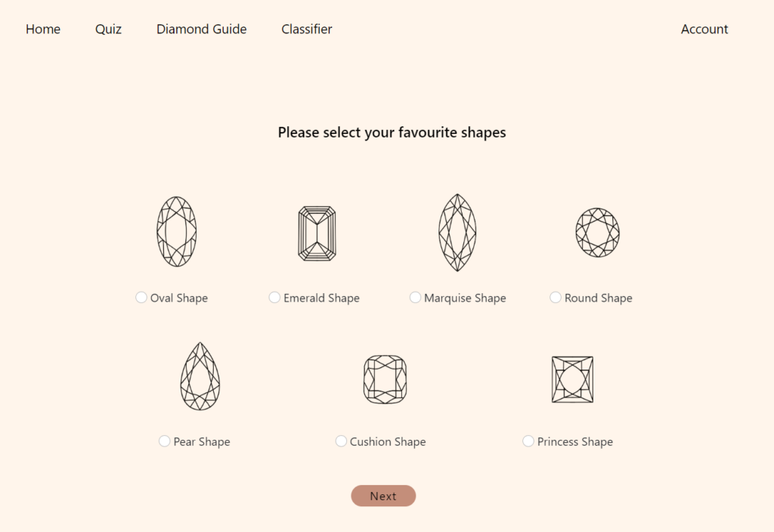Pick the Round Shape radio button
This screenshot has height=532, width=774.
tap(556, 298)
